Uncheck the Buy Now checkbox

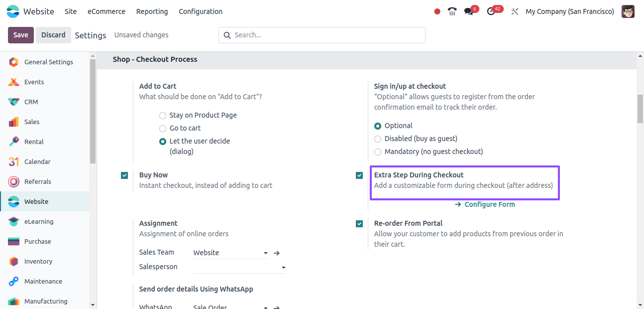point(124,175)
